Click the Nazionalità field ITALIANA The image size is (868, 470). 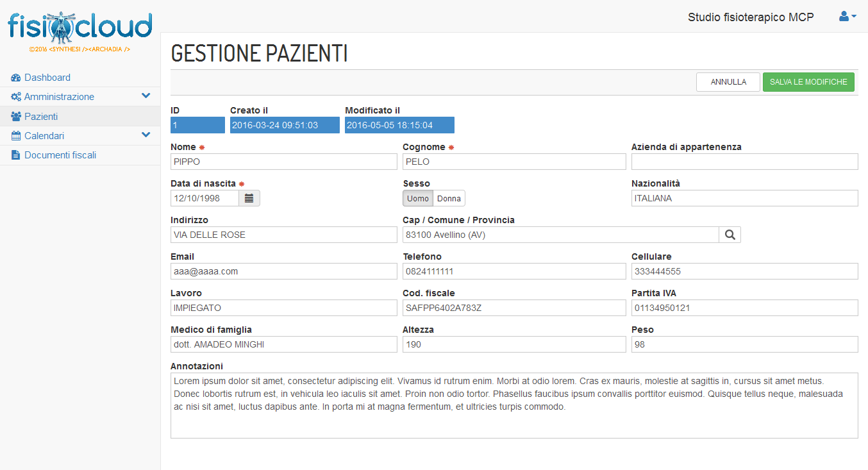[744, 198]
